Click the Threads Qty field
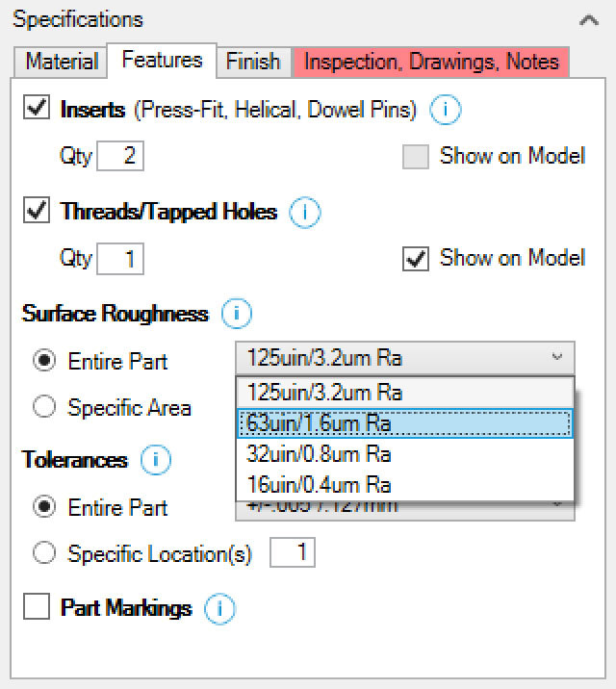The width and height of the screenshot is (616, 689). click(120, 258)
